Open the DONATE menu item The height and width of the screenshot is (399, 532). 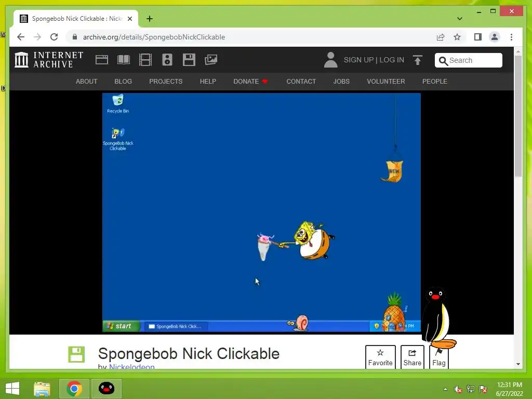click(250, 82)
